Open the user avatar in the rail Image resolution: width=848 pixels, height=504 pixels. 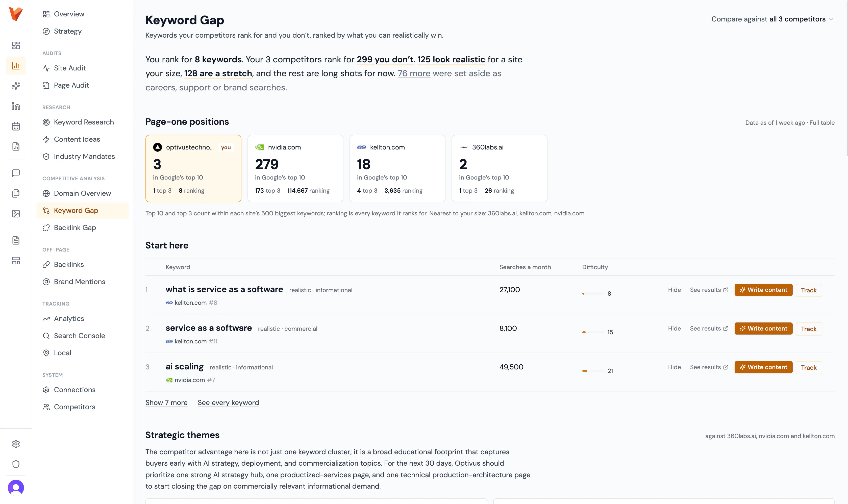pos(16,488)
